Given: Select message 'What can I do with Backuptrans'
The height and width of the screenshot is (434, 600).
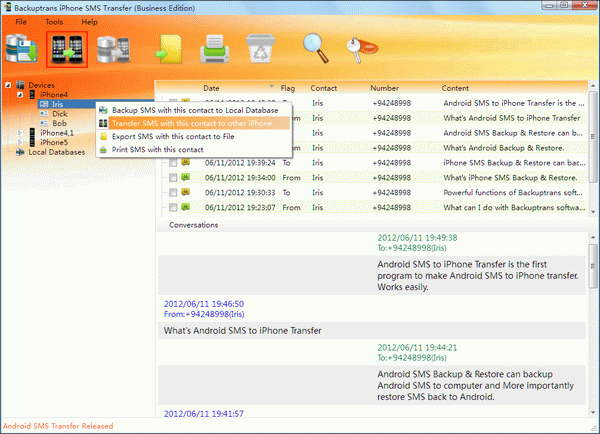Looking at the screenshot, I should [514, 207].
